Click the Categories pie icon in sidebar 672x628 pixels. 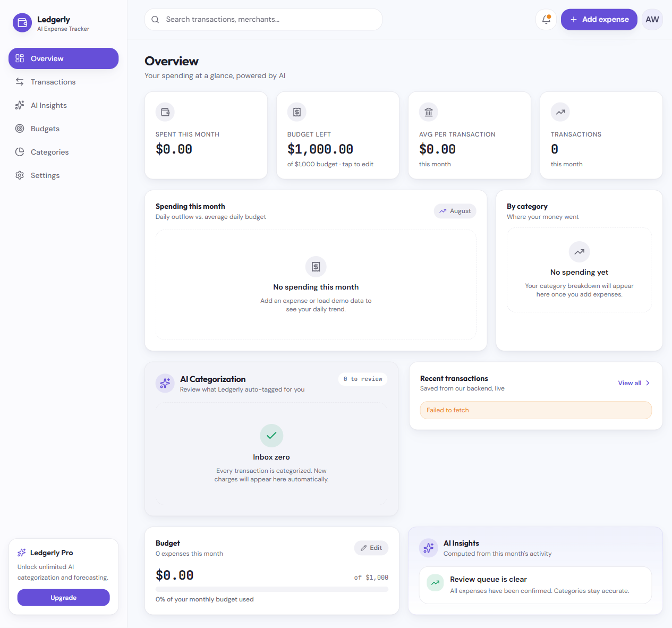coord(20,152)
